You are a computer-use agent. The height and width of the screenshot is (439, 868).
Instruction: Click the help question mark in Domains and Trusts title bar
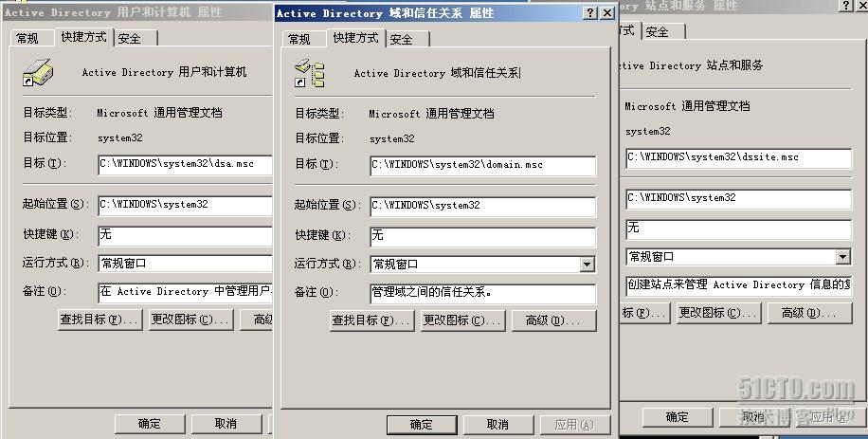click(591, 12)
